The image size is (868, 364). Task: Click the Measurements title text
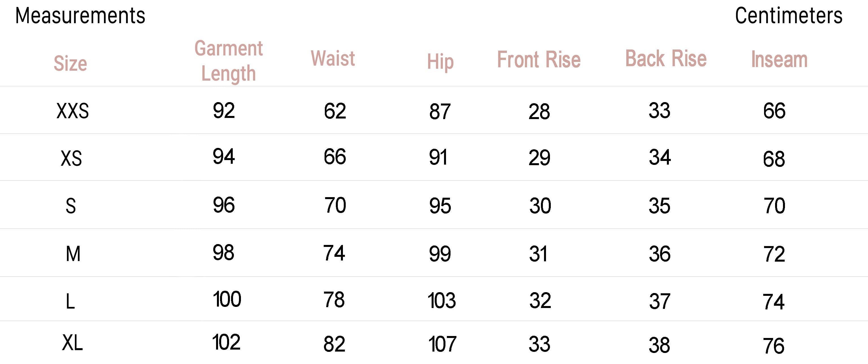80,16
